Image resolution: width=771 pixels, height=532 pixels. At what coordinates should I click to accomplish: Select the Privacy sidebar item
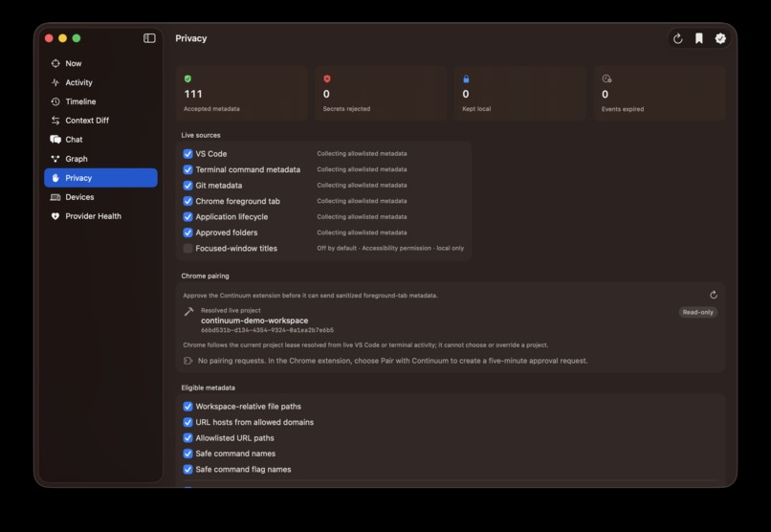pos(100,178)
